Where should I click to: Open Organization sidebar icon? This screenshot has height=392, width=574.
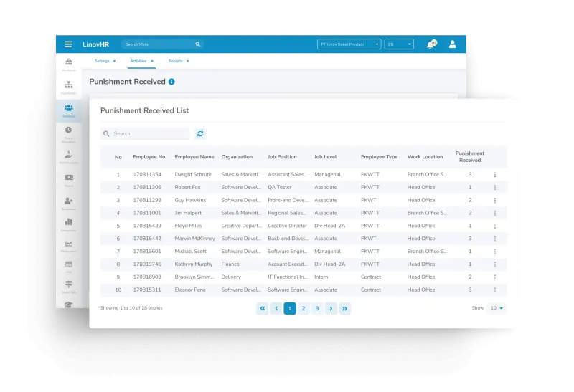69,85
